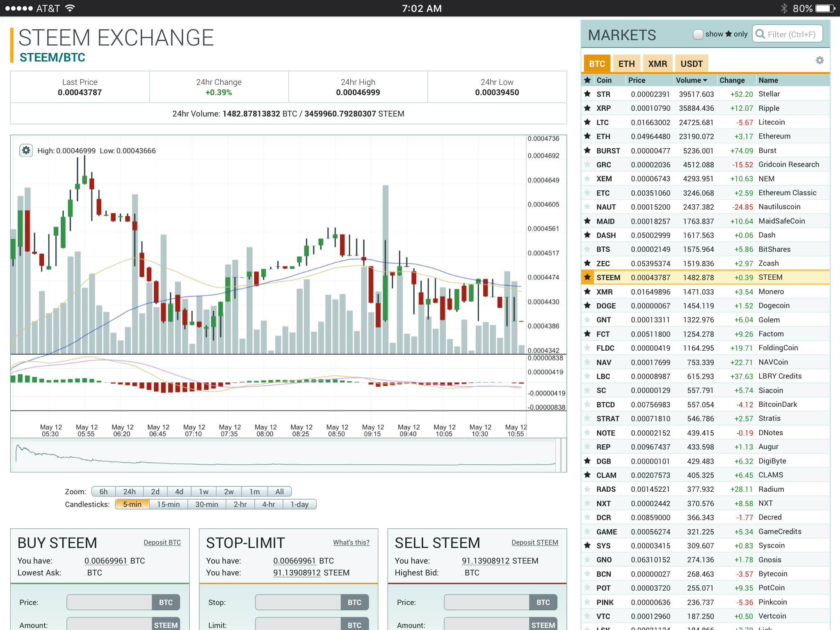This screenshot has width=840, height=630.
Task: Toggle favorite star for LTC
Action: coord(587,122)
